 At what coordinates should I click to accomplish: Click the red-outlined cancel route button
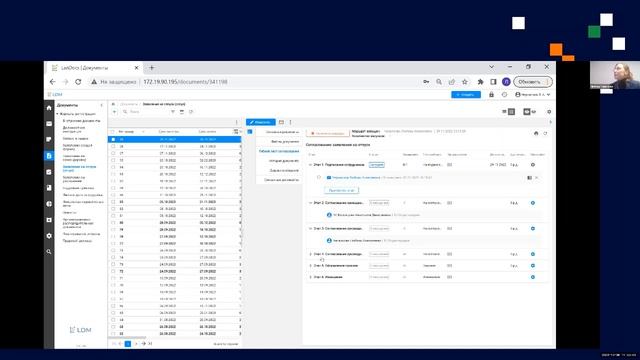[328, 133]
